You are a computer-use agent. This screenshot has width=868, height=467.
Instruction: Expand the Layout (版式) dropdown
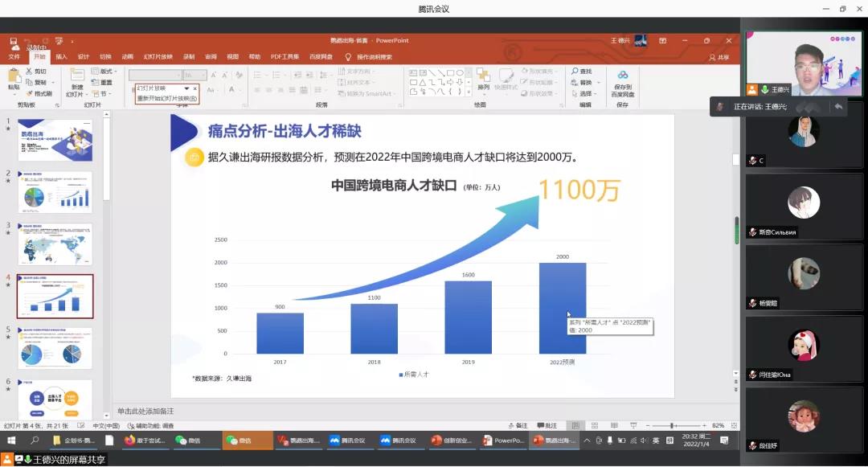pos(105,72)
